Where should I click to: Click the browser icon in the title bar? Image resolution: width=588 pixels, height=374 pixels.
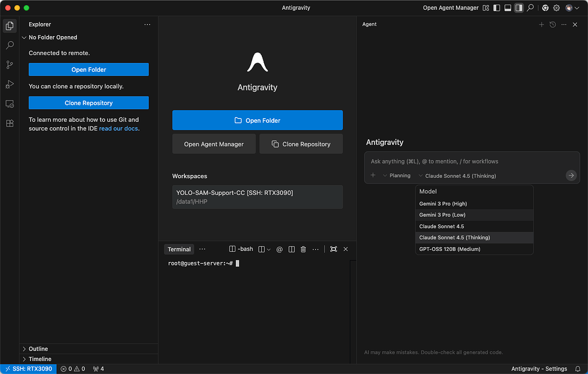[x=546, y=8]
